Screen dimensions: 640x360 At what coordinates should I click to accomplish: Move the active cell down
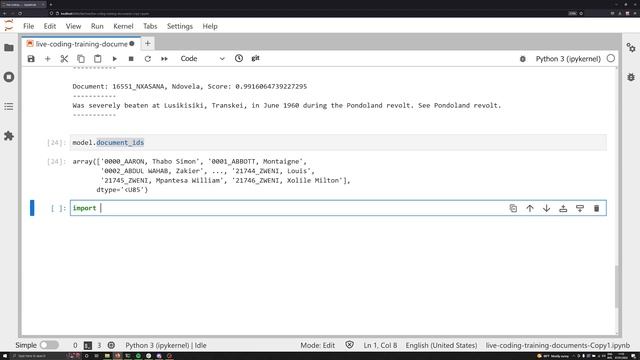coord(547,208)
